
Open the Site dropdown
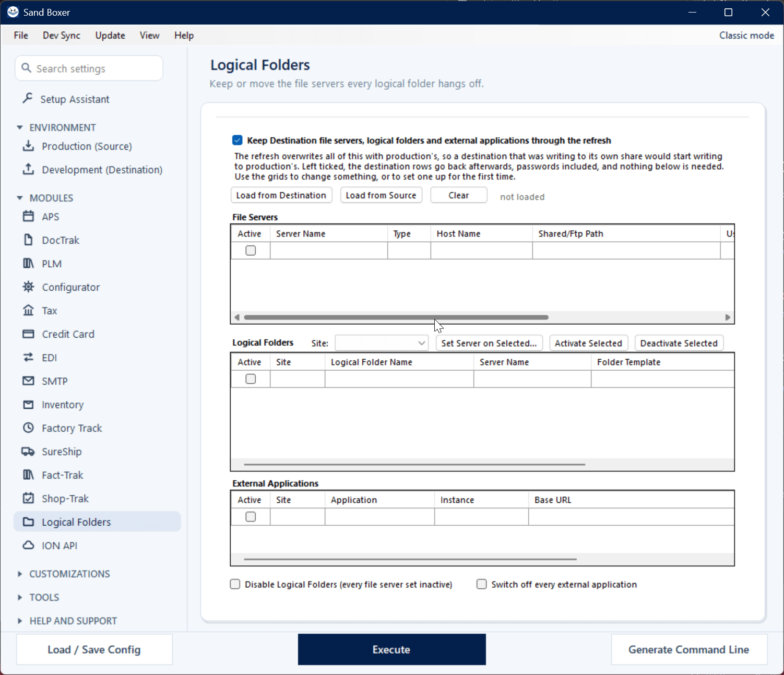click(x=382, y=343)
